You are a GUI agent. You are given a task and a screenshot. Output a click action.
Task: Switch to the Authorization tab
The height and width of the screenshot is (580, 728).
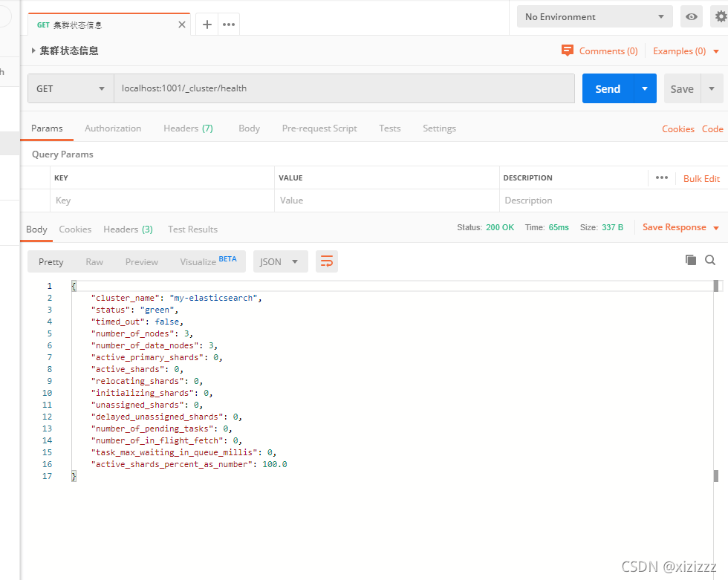click(113, 128)
